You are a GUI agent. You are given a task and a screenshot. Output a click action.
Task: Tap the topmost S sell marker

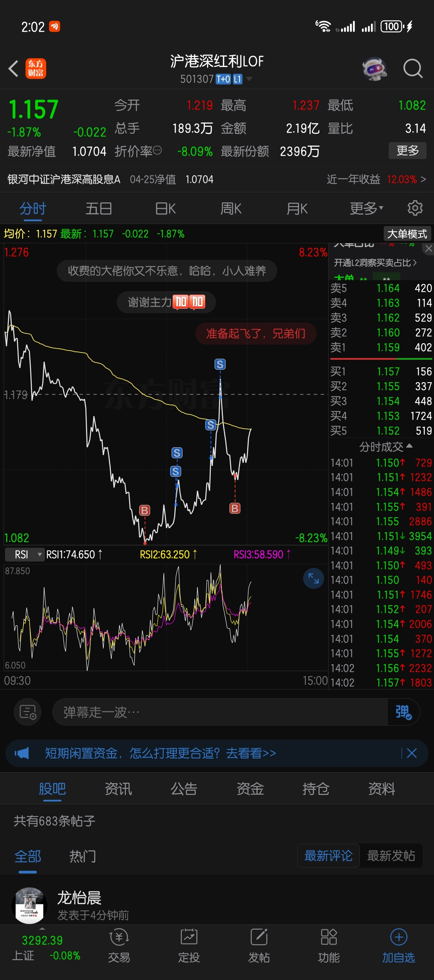[x=220, y=365]
